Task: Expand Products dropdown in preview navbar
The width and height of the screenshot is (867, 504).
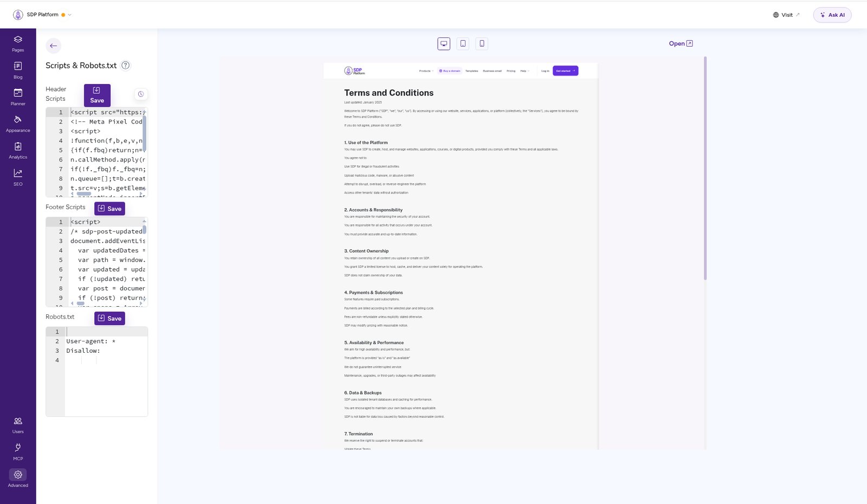Action: coord(426,71)
